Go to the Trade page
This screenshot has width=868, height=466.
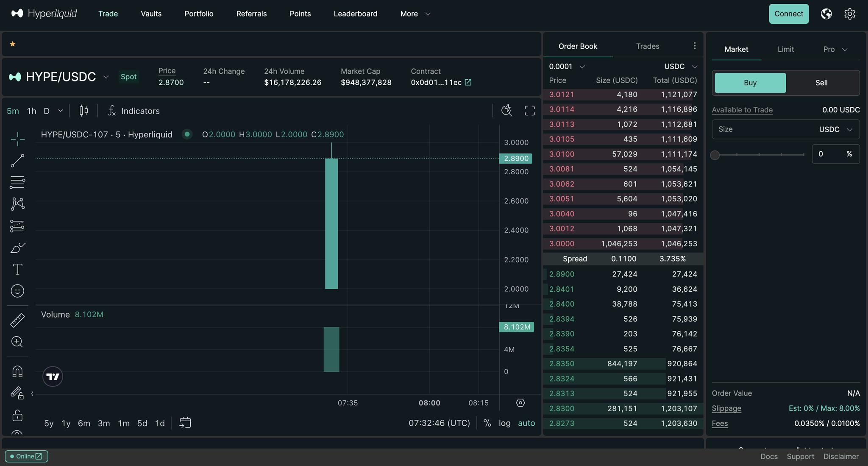pyautogui.click(x=108, y=14)
